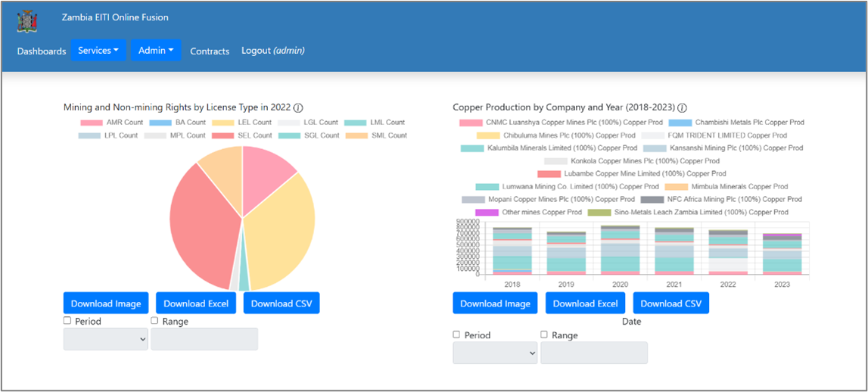Viewport: 868px width, 392px height.
Task: Toggle CNMC Luanshya Copper Mines legend entry
Action: click(x=561, y=123)
